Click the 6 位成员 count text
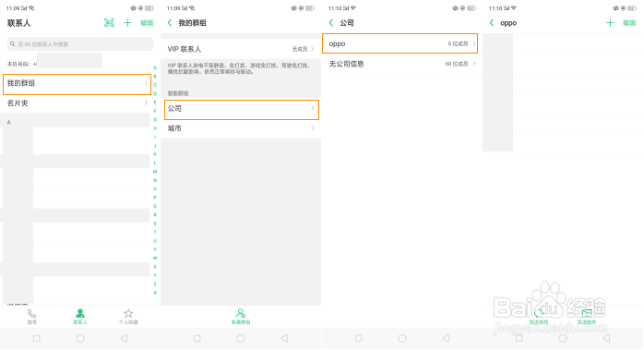 click(458, 43)
